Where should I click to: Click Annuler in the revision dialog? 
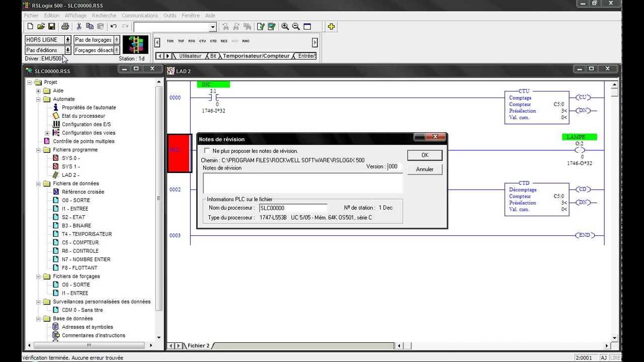pyautogui.click(x=425, y=169)
